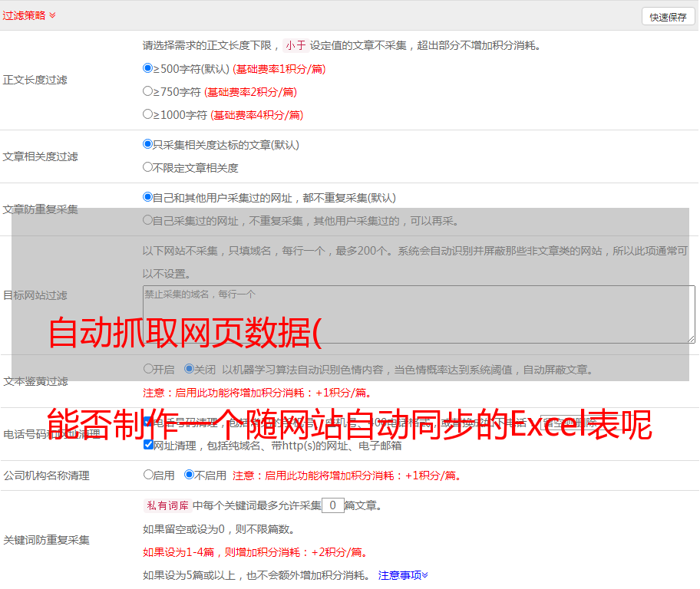Select 不启用 for 公司机构名称清理
This screenshot has width=700, height=589.
click(x=190, y=474)
